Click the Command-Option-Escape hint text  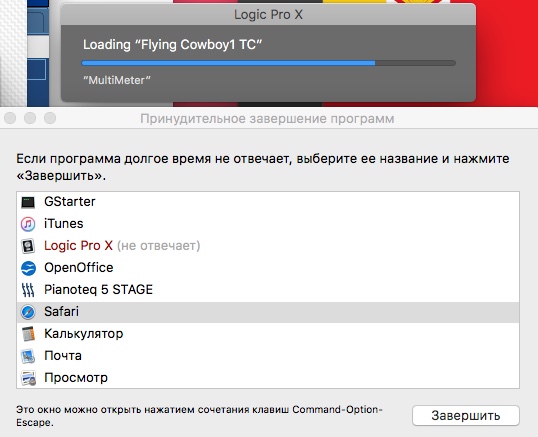[x=199, y=416]
